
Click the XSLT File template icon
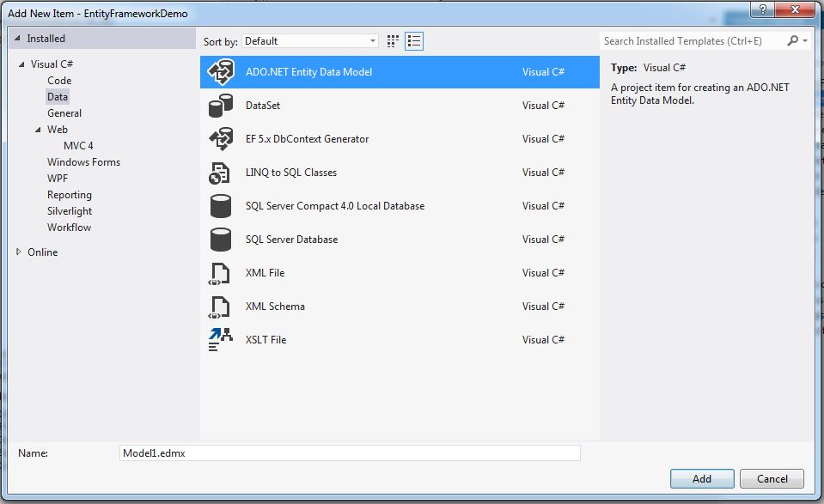coord(221,340)
